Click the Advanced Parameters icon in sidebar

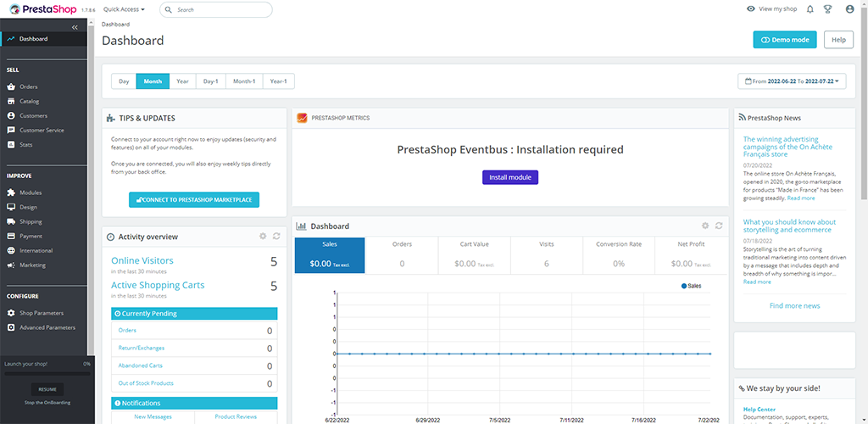point(10,327)
